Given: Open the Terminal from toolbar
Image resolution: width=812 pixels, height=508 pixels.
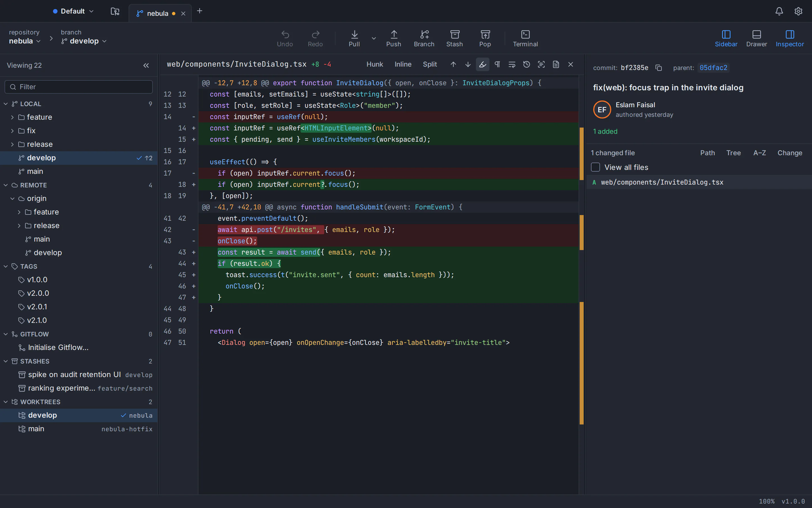Looking at the screenshot, I should tap(525, 39).
